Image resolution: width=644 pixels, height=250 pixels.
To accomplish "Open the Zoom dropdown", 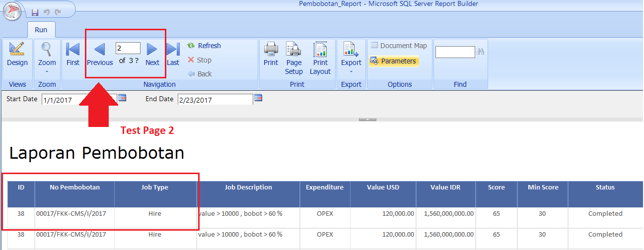I will (x=47, y=58).
